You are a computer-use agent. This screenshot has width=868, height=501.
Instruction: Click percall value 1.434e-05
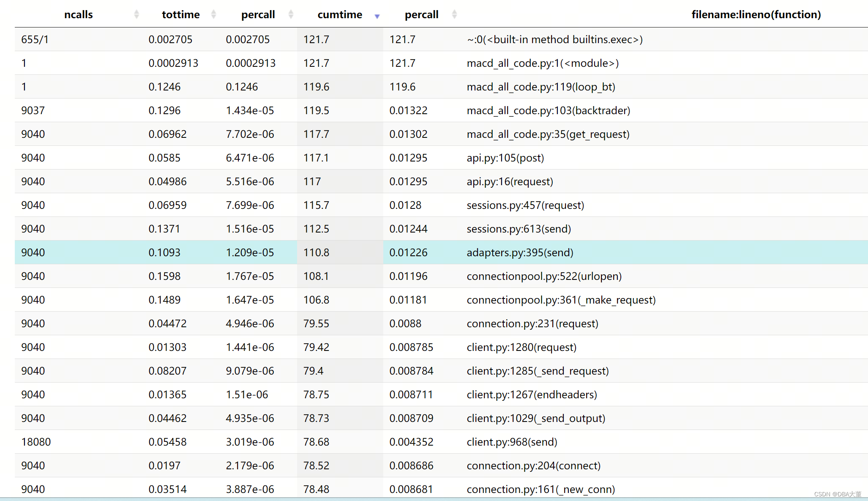[x=250, y=110]
